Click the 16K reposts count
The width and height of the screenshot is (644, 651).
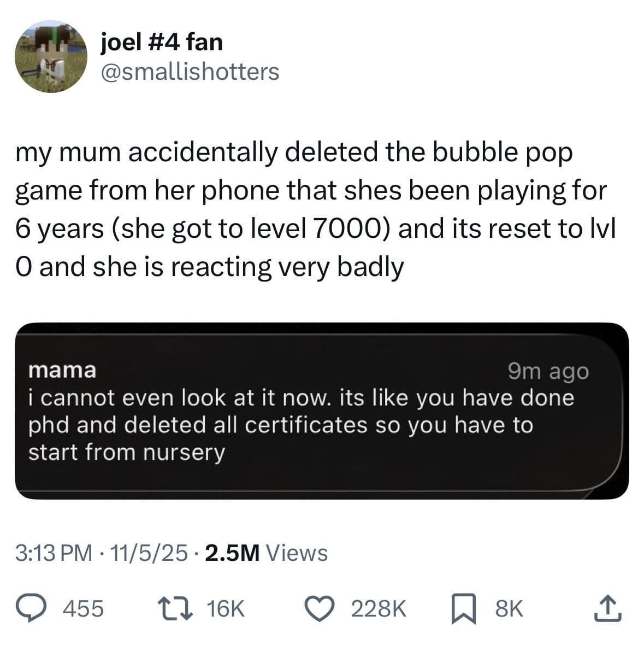click(x=226, y=609)
